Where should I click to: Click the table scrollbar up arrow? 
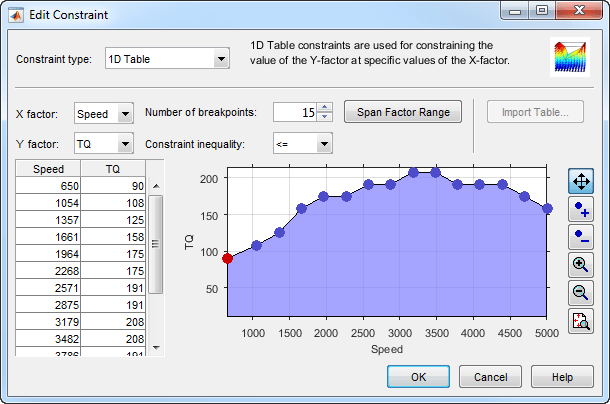point(156,186)
